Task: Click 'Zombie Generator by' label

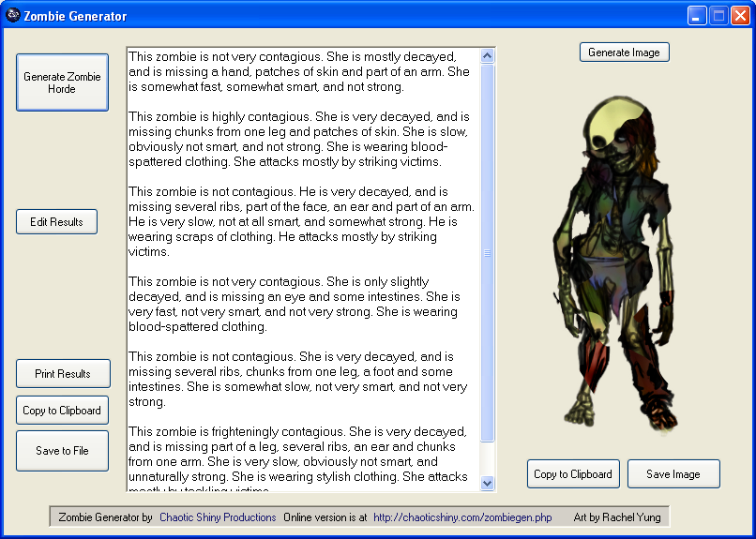Action: [x=106, y=517]
